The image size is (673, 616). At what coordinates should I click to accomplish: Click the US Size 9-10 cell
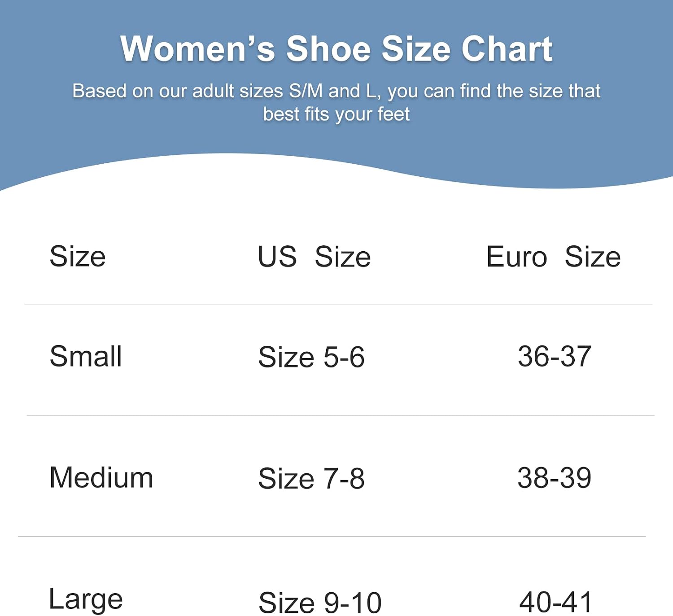pos(320,602)
